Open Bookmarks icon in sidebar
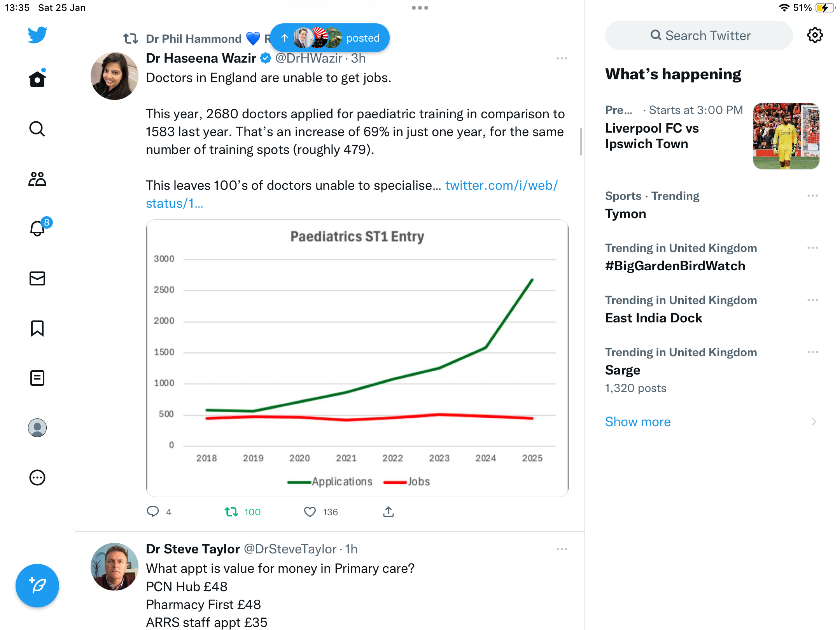The width and height of the screenshot is (840, 630). click(37, 328)
